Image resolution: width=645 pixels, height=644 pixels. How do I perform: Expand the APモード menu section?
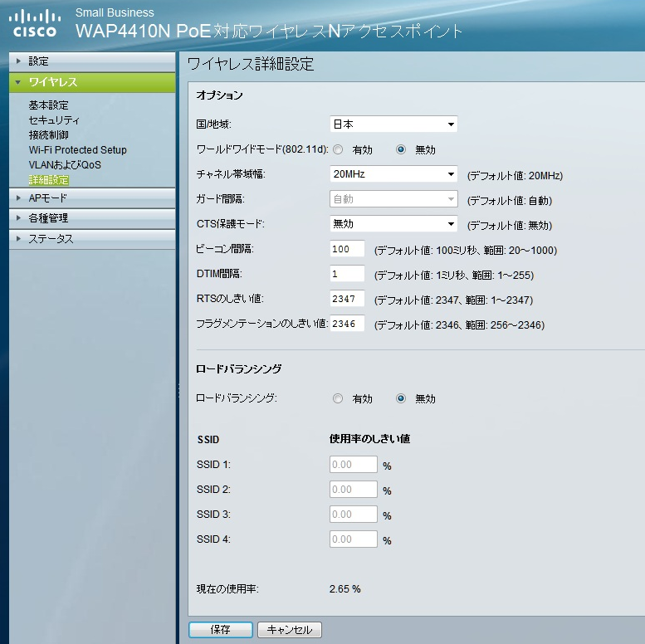click(92, 198)
